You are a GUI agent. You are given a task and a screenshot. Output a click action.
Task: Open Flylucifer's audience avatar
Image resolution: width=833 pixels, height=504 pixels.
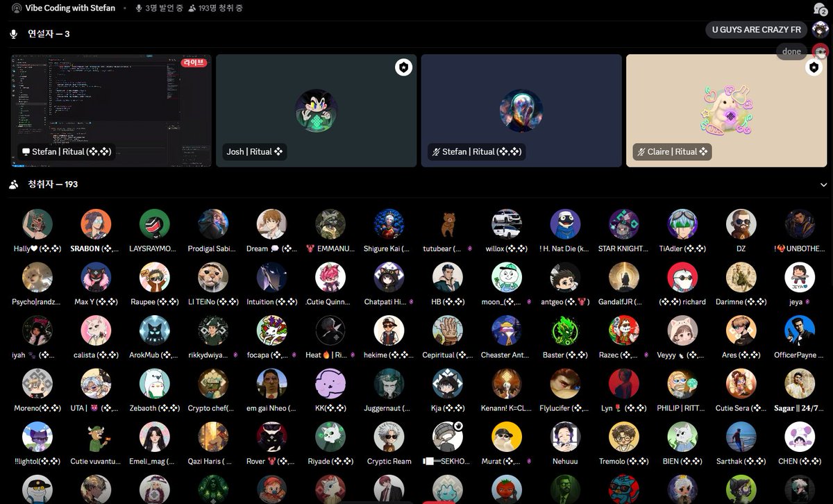565,384
